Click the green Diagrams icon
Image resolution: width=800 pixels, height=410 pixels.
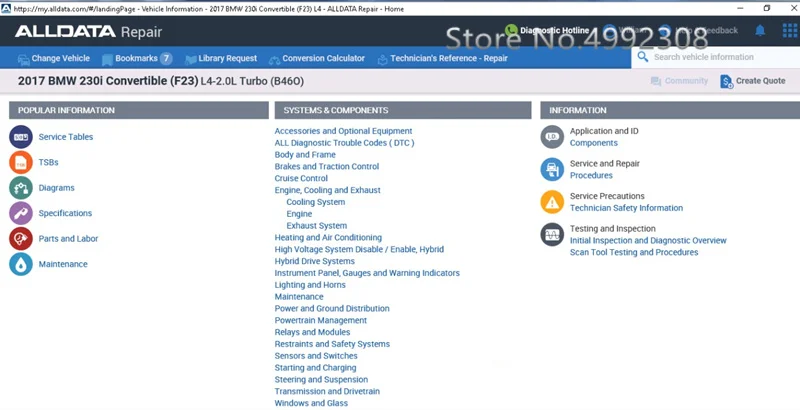click(x=21, y=188)
